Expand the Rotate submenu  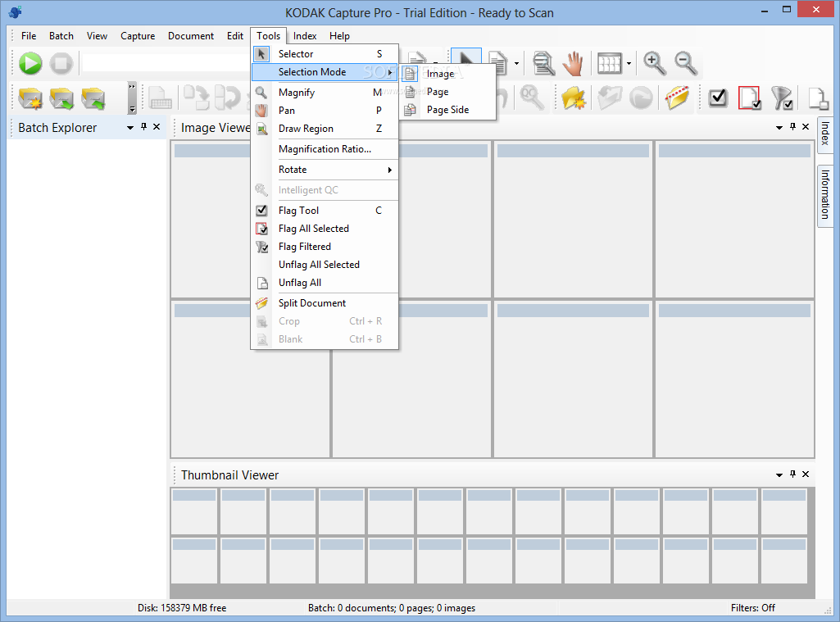pos(325,170)
